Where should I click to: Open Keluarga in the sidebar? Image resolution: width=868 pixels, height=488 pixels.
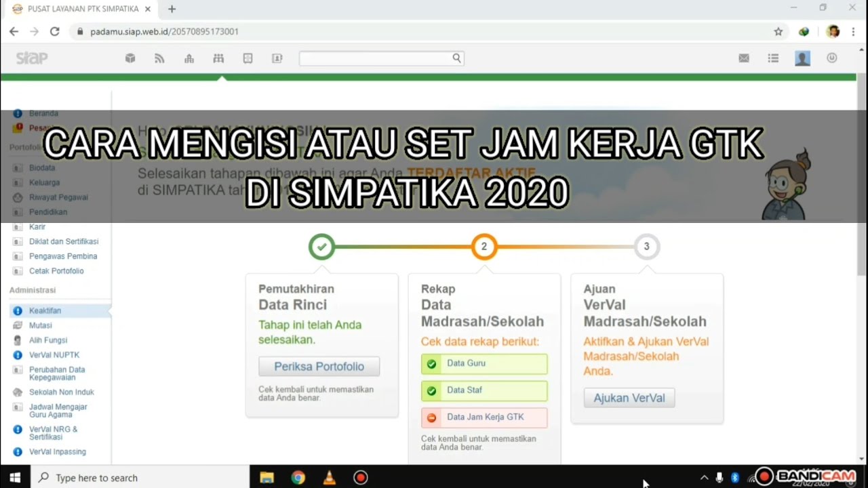44,182
